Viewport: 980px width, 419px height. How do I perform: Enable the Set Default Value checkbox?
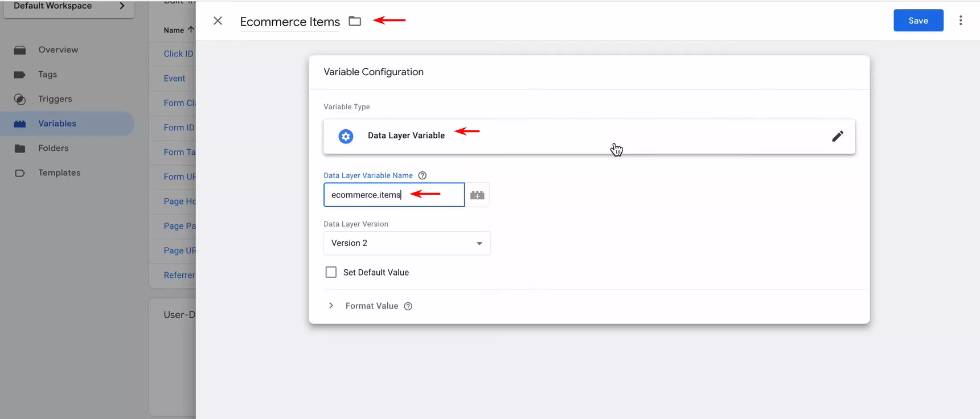pos(331,272)
